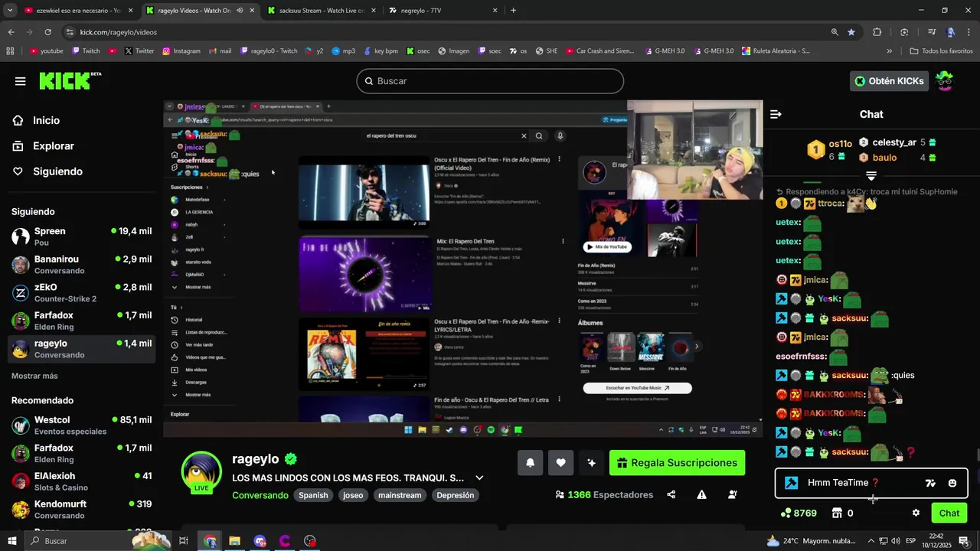Open the YouTube bookmark

tap(47, 51)
